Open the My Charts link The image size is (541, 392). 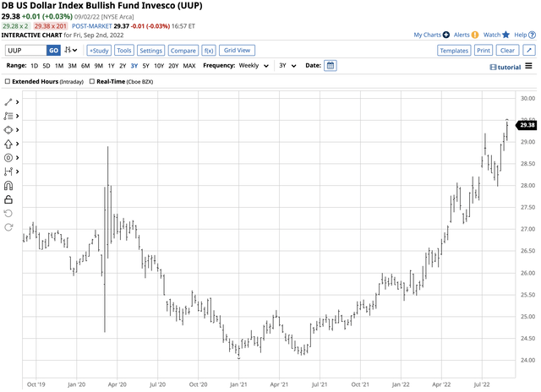427,35
